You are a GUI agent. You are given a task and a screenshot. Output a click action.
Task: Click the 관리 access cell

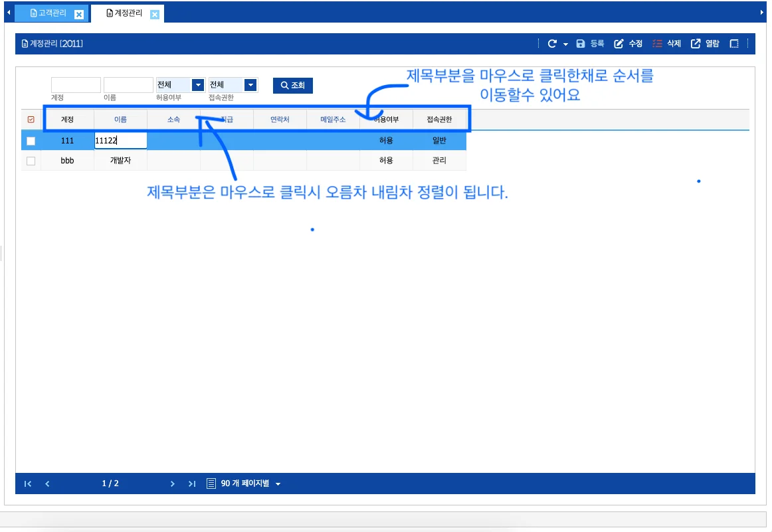(439, 161)
